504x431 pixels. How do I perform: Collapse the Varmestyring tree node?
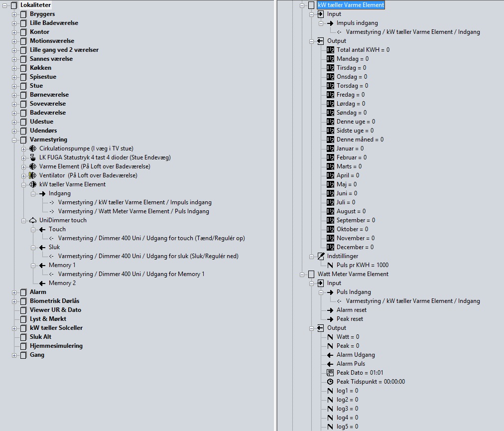click(x=14, y=140)
